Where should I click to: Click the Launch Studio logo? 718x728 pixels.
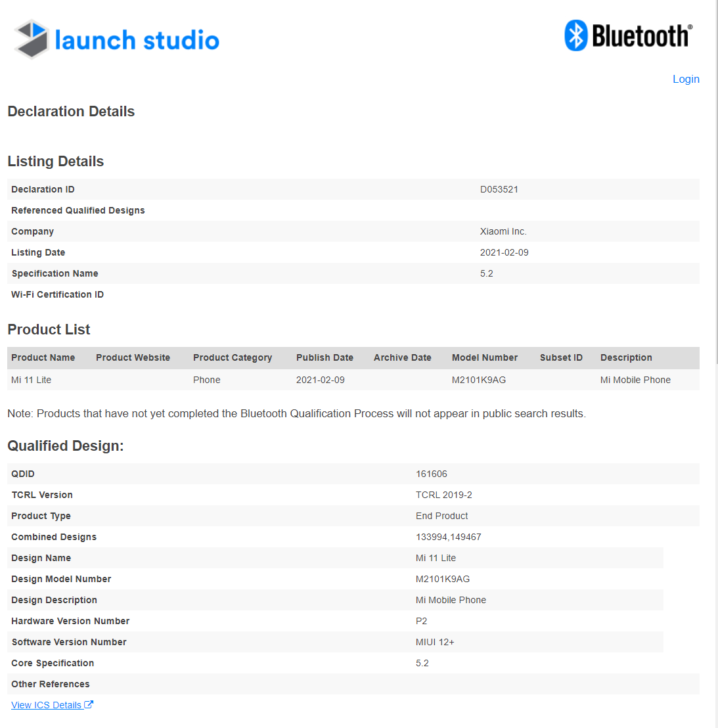116,39
